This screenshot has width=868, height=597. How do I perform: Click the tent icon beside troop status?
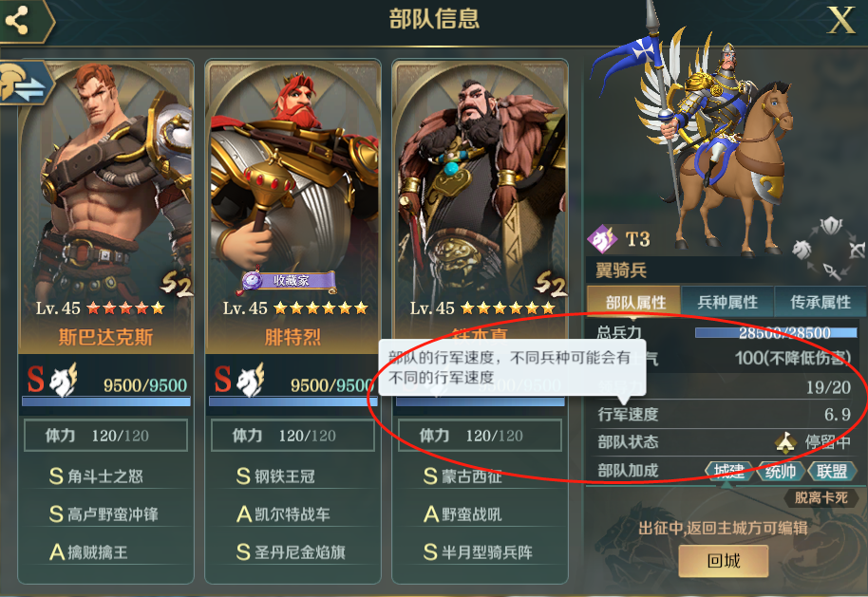785,442
